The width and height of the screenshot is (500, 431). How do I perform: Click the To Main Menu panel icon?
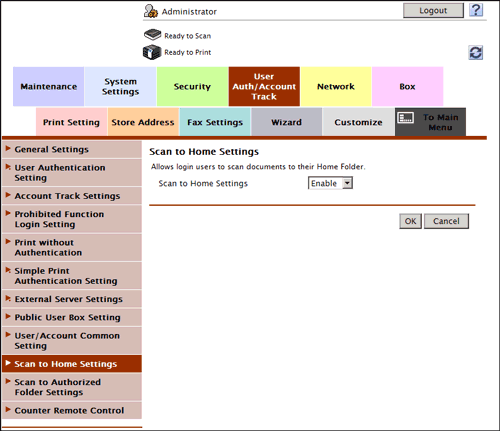coord(406,117)
